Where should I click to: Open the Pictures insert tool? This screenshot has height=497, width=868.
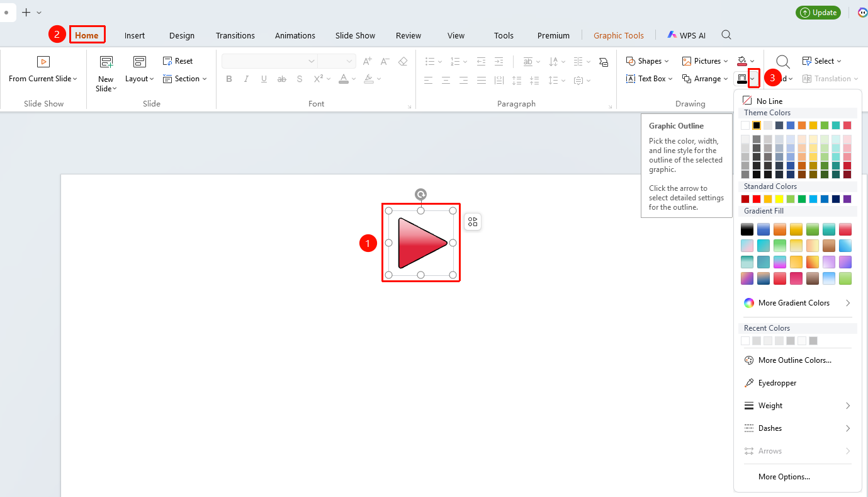click(x=705, y=61)
